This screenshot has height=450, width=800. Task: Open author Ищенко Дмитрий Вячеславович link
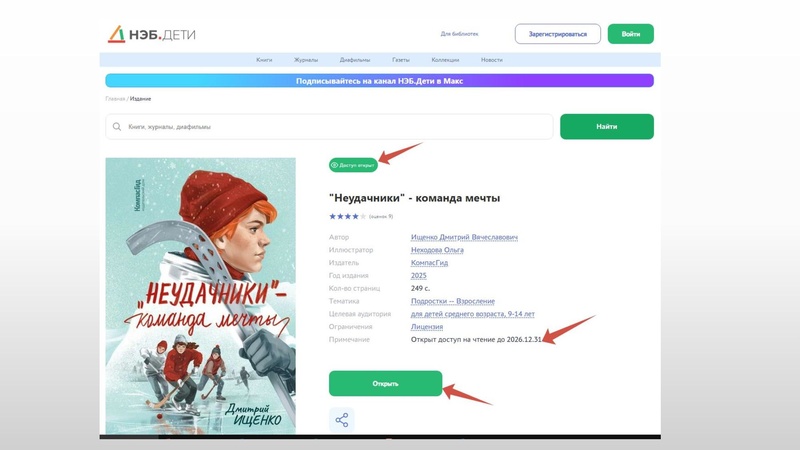(x=464, y=237)
